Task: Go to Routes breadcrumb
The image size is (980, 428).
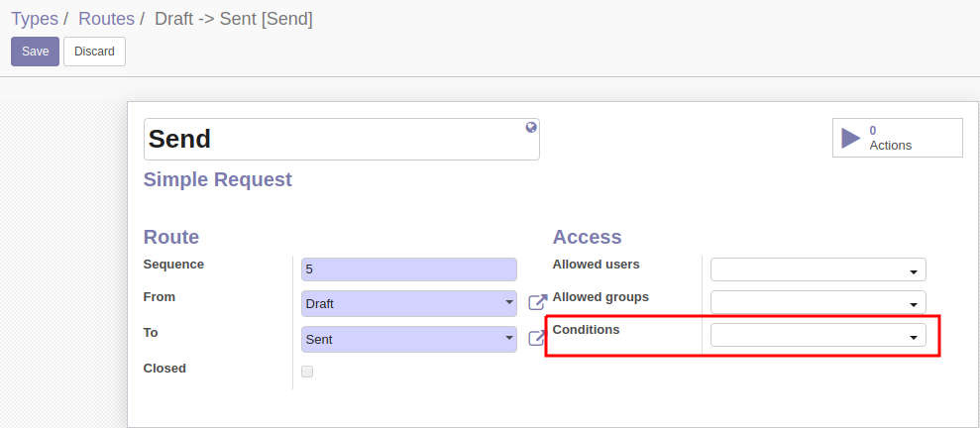Action: 106,19
